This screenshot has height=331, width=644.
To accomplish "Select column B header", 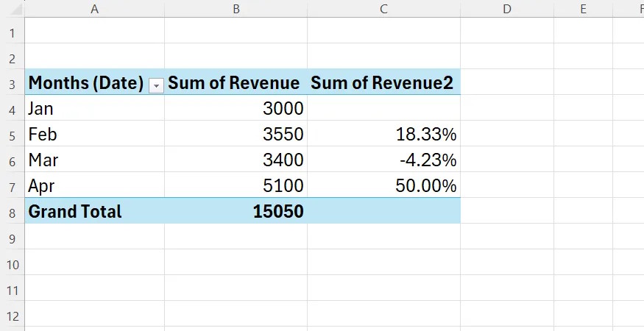I will point(236,9).
